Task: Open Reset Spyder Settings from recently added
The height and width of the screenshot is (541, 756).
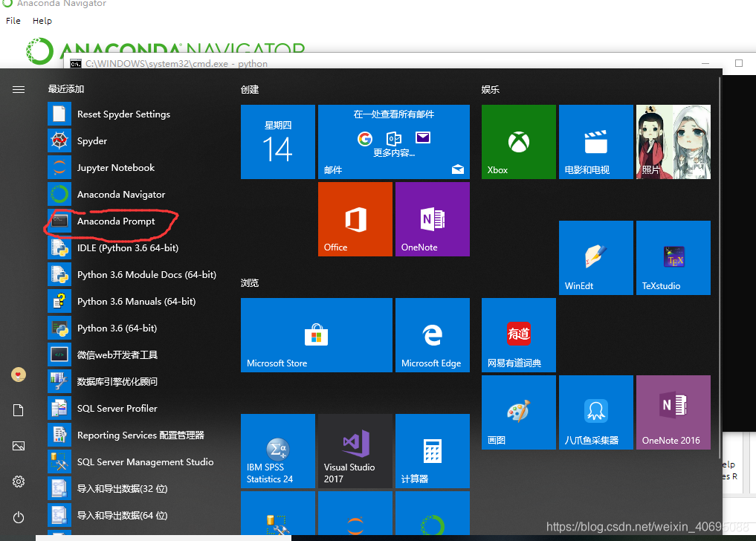Action: pos(132,114)
